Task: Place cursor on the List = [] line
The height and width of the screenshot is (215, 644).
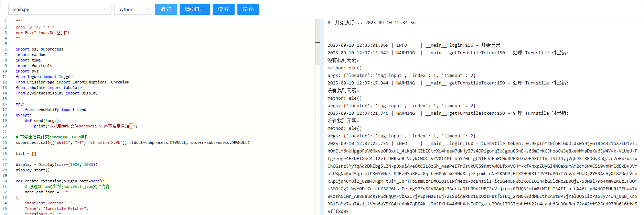Action: 26,154
